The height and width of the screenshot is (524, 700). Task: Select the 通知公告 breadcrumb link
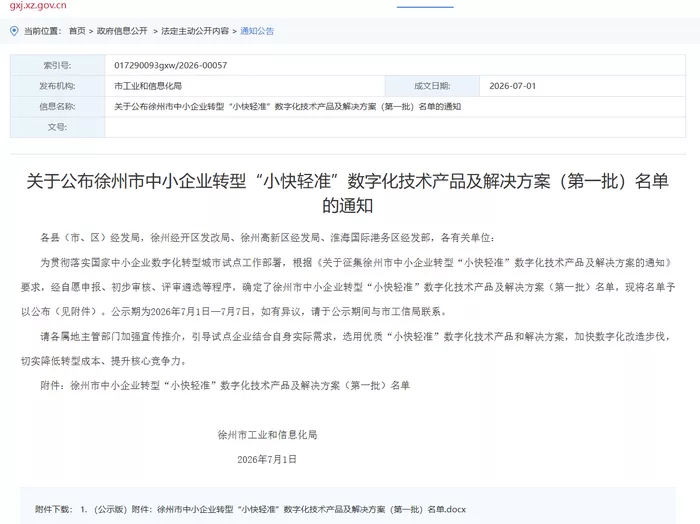[257, 31]
